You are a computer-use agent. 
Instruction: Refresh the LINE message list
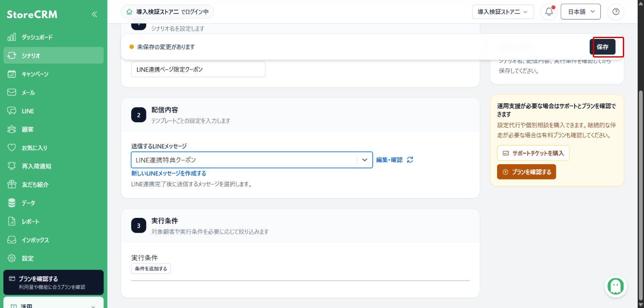[x=410, y=160]
